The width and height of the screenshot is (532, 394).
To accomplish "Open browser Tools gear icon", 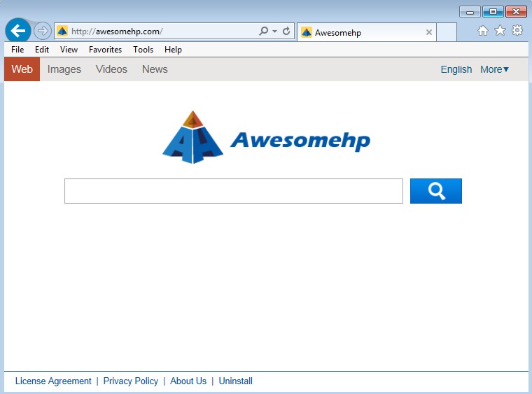I will pos(517,31).
